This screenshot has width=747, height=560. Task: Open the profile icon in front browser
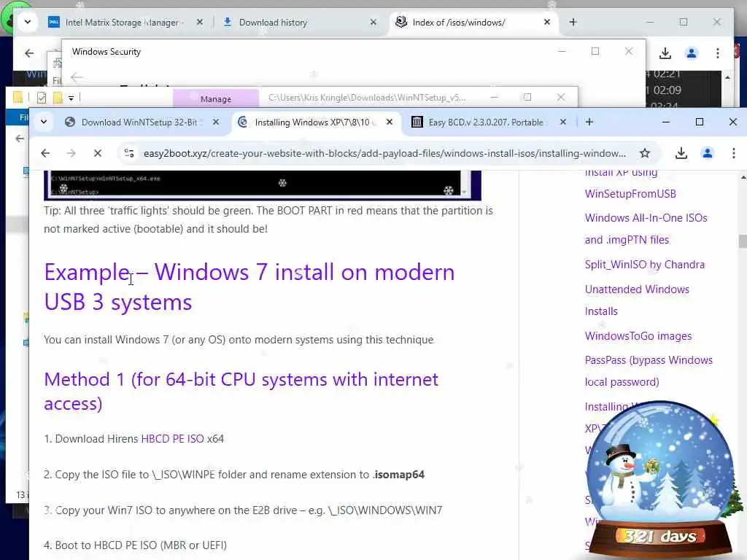click(708, 153)
